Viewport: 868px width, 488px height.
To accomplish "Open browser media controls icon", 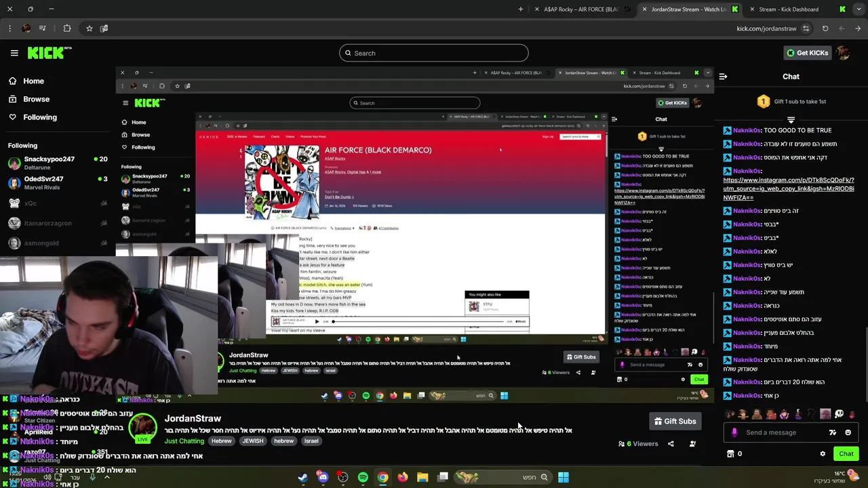I will pos(42,28).
